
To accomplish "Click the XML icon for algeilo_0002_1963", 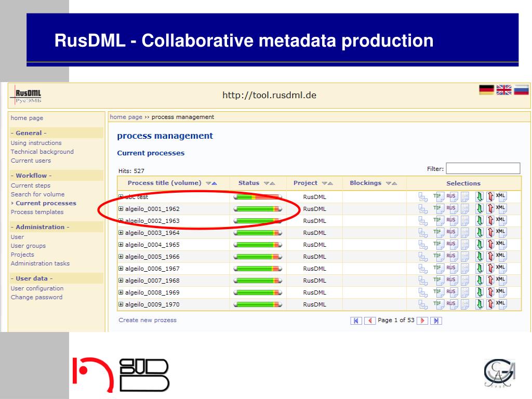I will (501, 220).
